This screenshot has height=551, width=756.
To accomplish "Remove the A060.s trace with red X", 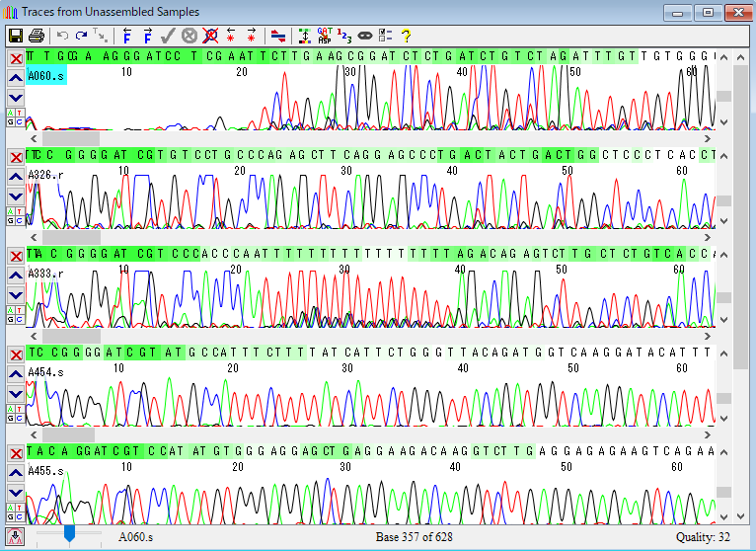I will pyautogui.click(x=16, y=58).
